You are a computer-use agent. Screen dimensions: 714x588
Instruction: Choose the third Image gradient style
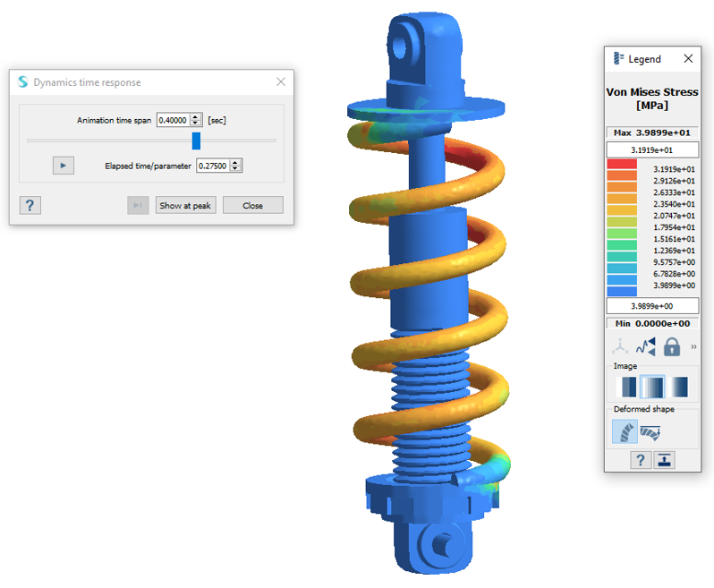click(679, 388)
